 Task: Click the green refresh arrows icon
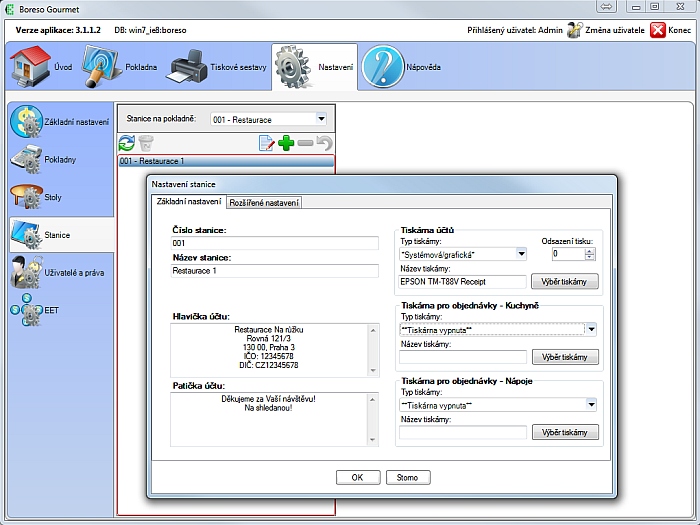tap(127, 144)
